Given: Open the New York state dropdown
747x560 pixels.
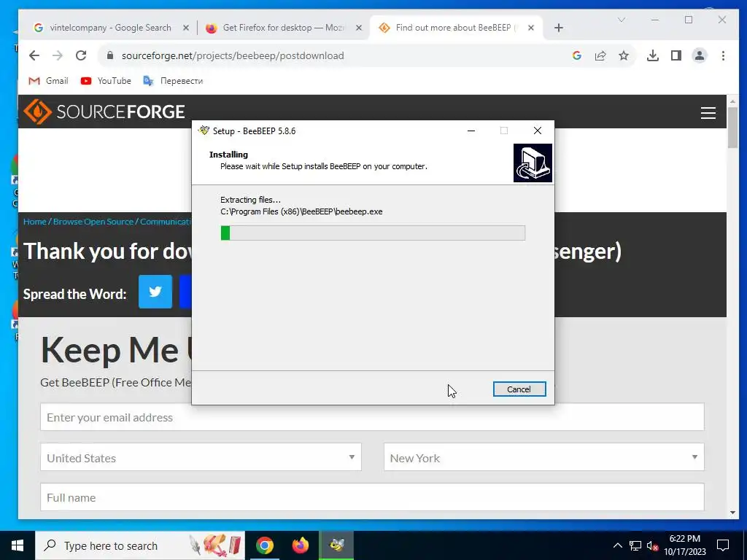Looking at the screenshot, I should pos(543,457).
